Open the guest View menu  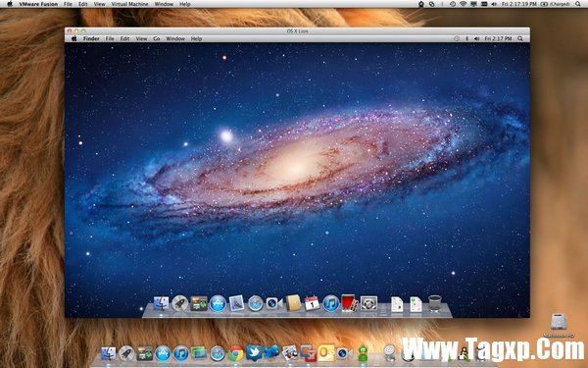(141, 38)
